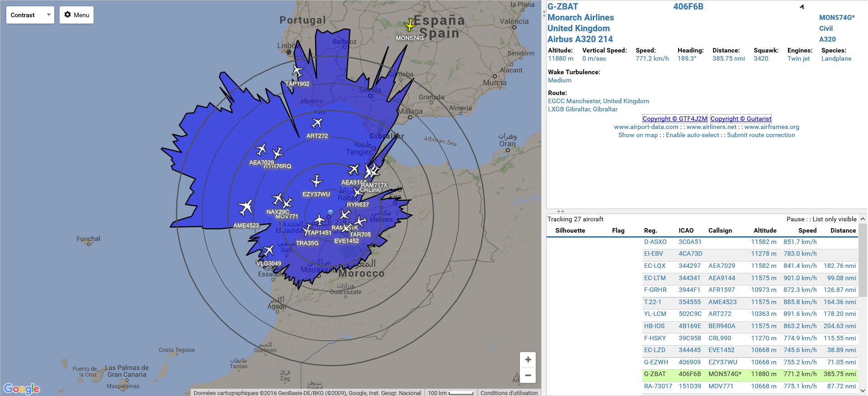Screen dimensions: 868x396
Task: Click the TAR705 aircraft marker
Action: (360, 221)
